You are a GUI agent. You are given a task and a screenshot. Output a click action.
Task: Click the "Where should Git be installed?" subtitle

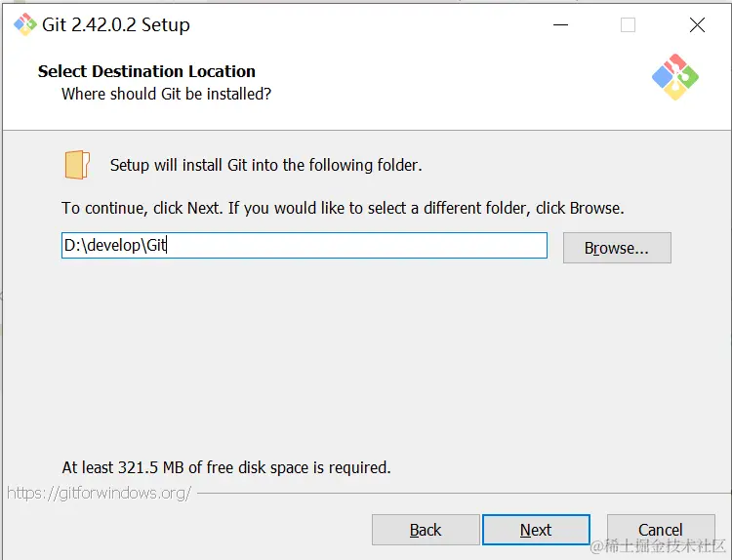(166, 94)
